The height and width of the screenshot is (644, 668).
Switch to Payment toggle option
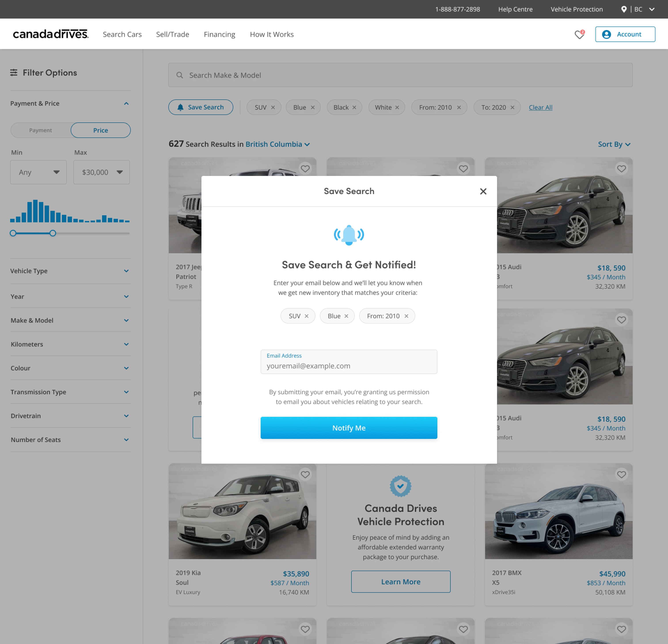point(41,130)
